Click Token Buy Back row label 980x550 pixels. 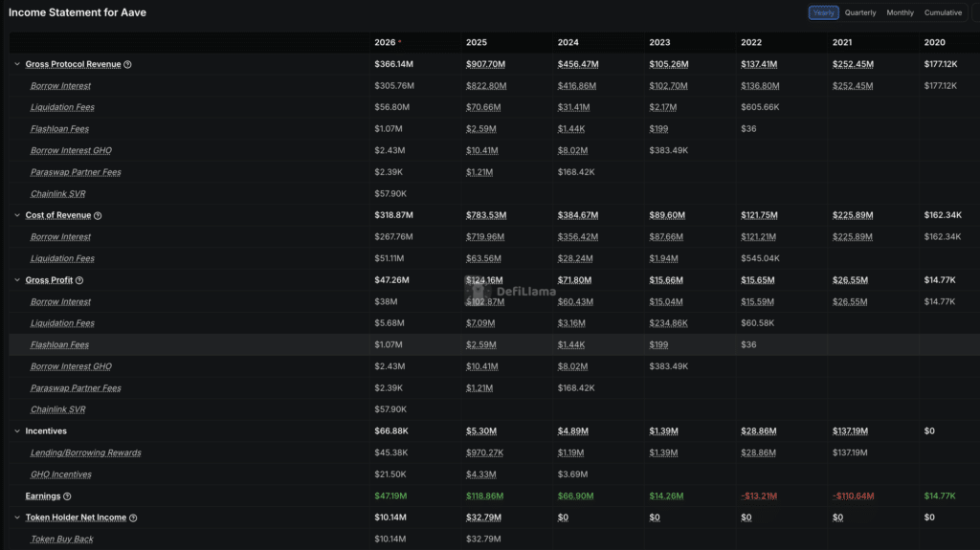tap(62, 539)
